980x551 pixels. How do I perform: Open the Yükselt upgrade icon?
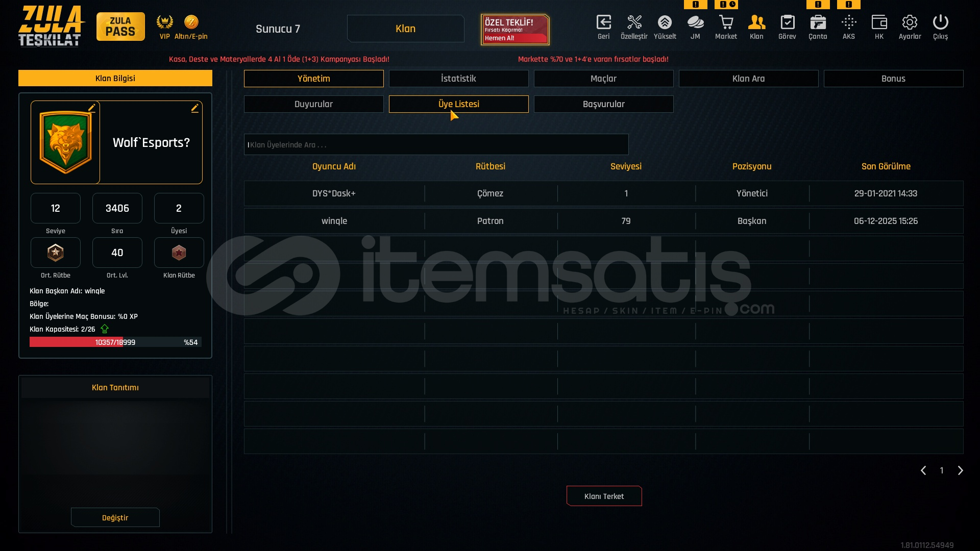coord(665,23)
